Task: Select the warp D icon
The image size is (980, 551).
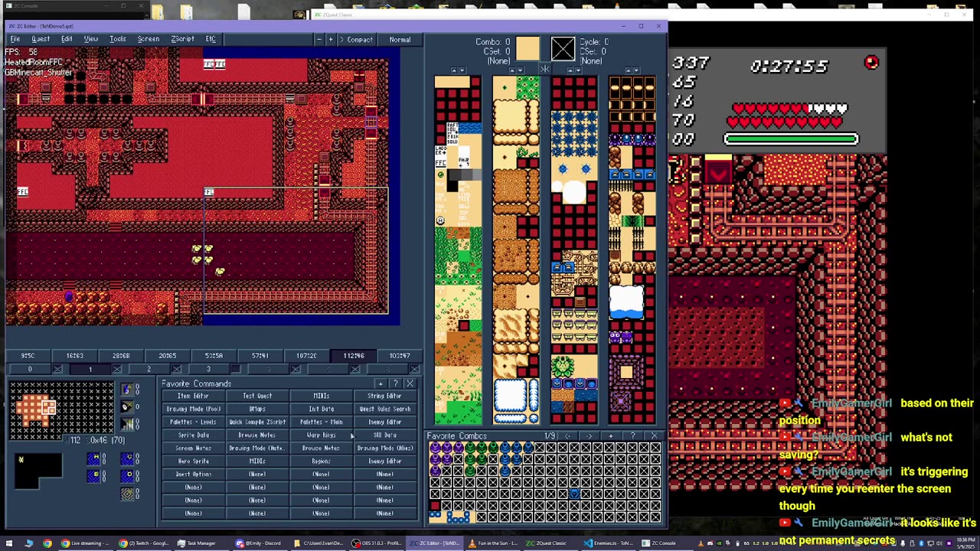Action: click(x=128, y=476)
